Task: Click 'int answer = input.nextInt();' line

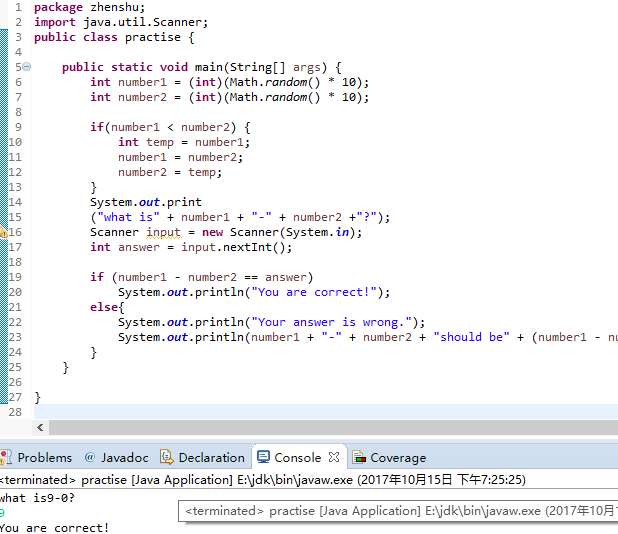Action: point(191,247)
